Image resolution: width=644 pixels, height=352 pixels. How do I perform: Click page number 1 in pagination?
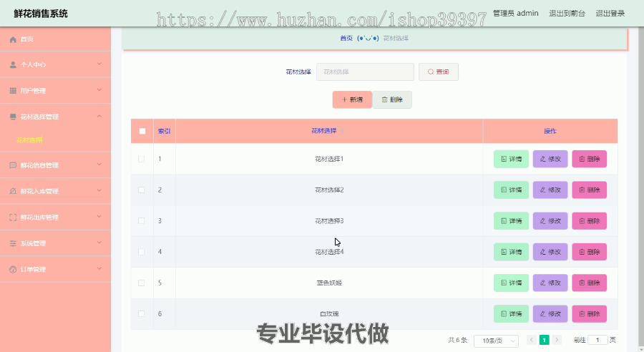point(545,340)
